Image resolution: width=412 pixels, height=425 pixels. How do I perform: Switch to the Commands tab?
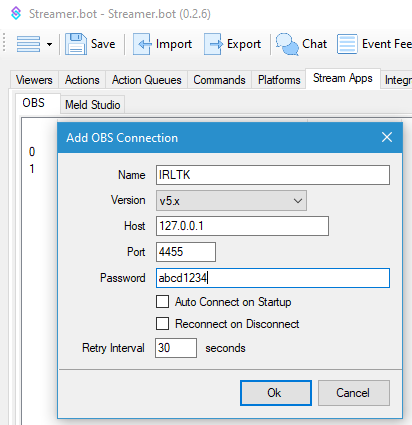point(219,80)
